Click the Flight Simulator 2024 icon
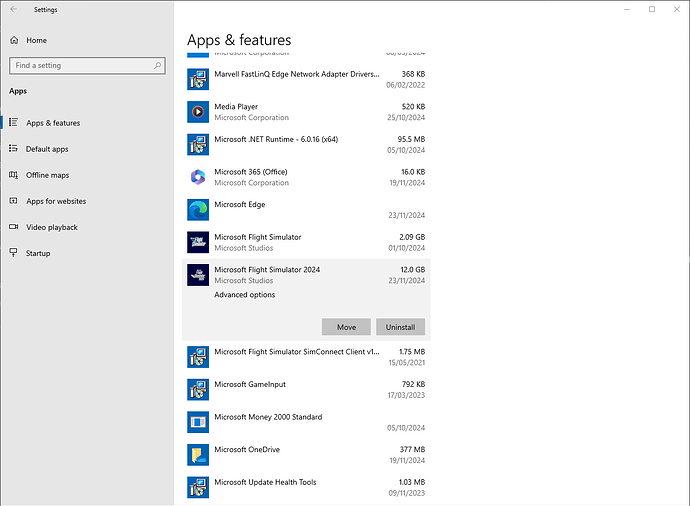 198,275
